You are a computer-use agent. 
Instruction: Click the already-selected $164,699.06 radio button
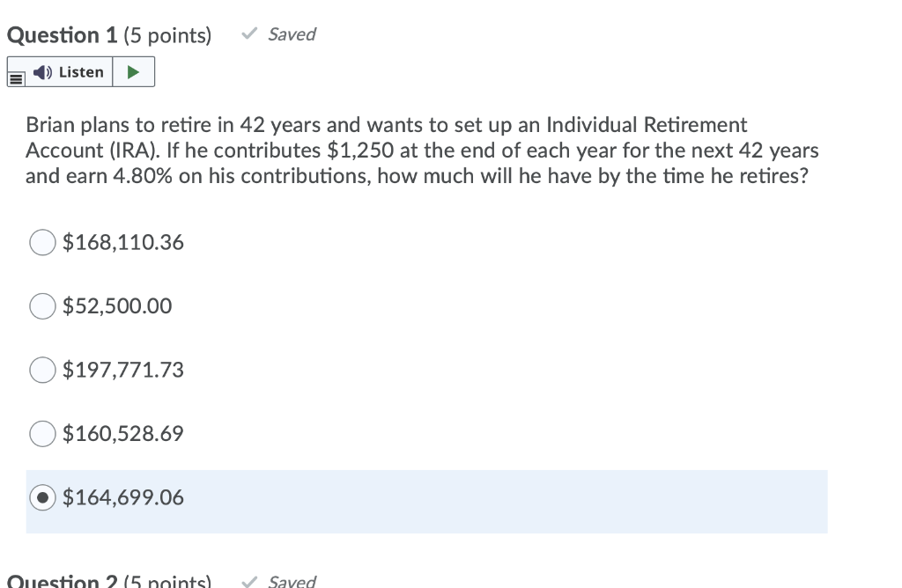tap(42, 497)
